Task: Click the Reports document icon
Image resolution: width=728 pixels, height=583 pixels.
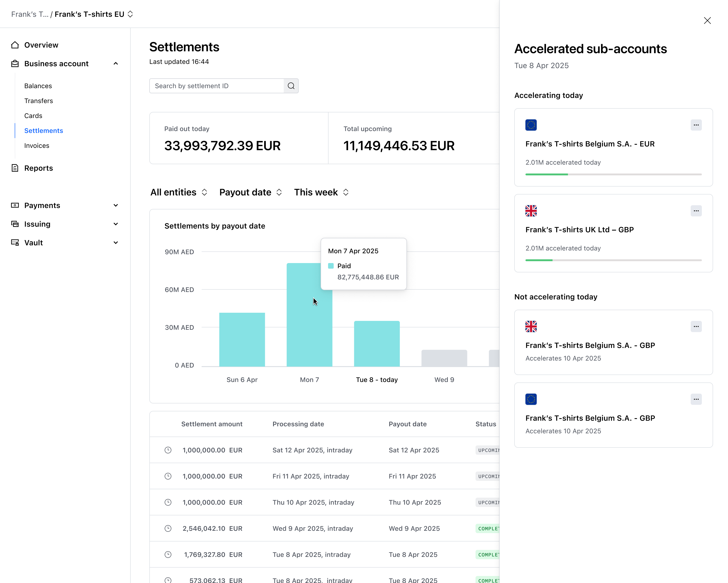Action: (x=15, y=168)
